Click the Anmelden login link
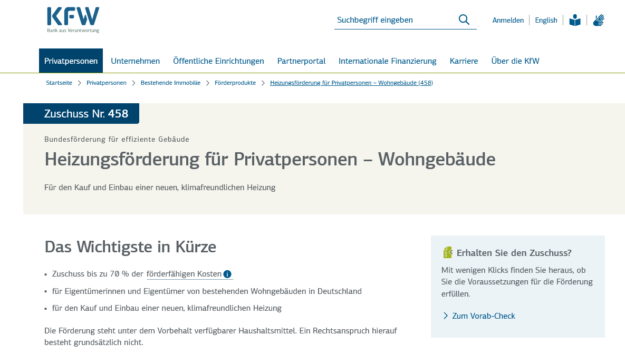This screenshot has height=364, width=625. (x=508, y=19)
